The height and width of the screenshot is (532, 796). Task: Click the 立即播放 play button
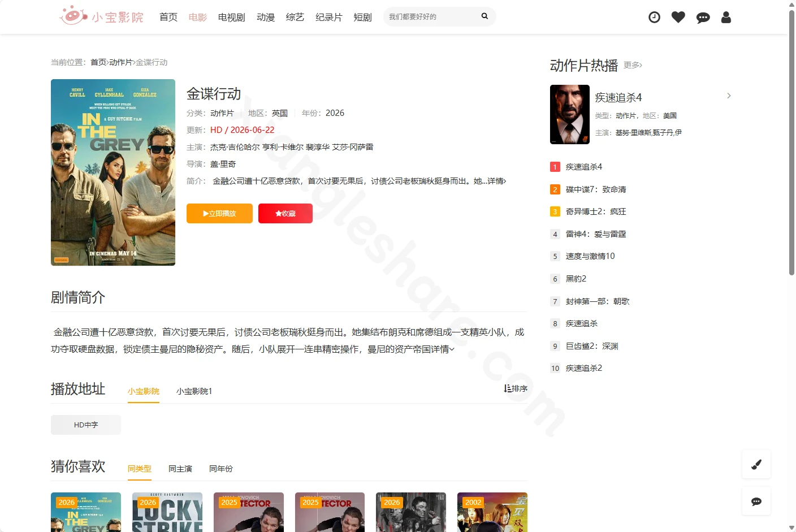coord(219,213)
